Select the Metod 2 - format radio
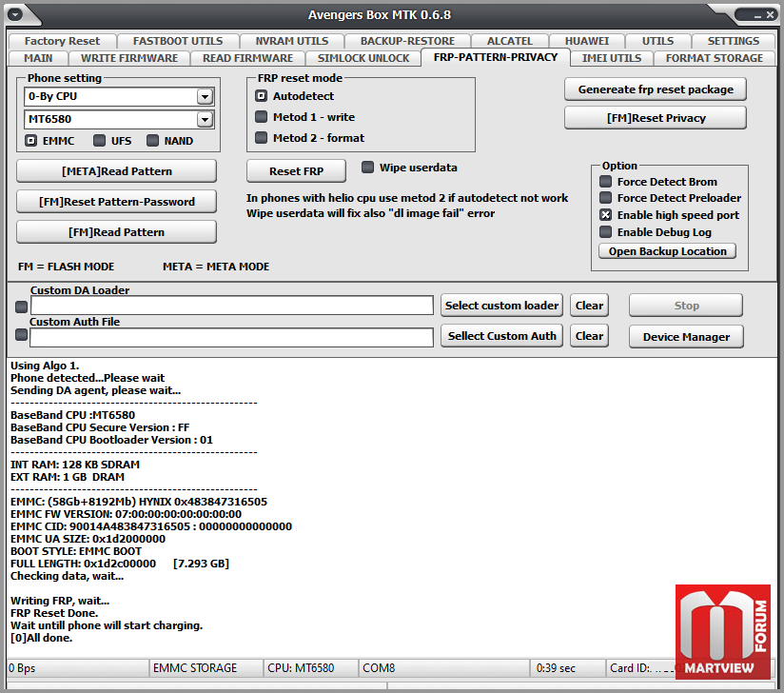Image resolution: width=784 pixels, height=693 pixels. (x=261, y=138)
